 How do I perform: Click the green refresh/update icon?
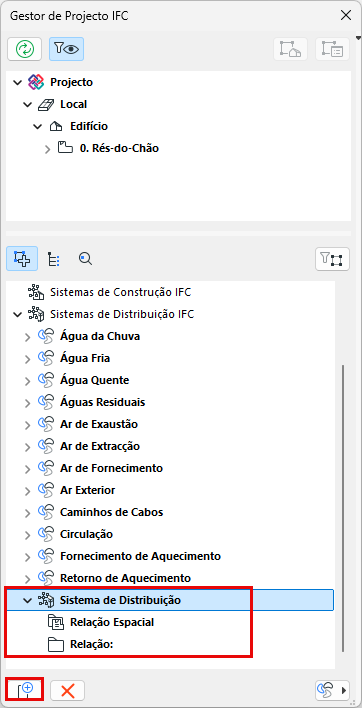[24, 49]
